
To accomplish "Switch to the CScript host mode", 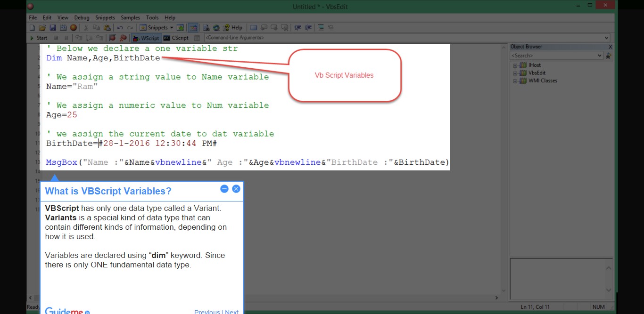I will [x=176, y=38].
